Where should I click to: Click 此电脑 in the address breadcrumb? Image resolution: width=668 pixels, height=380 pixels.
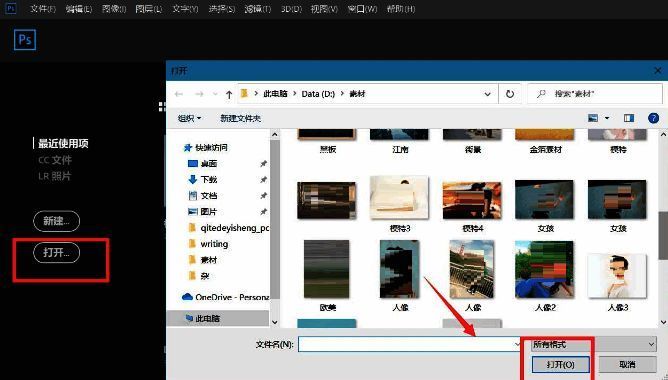pos(275,94)
